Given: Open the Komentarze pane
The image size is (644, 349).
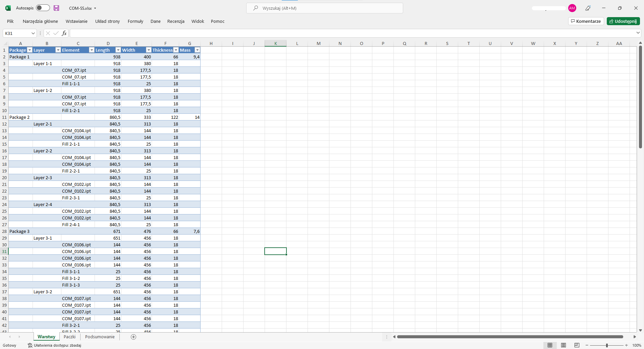Looking at the screenshot, I should point(586,21).
